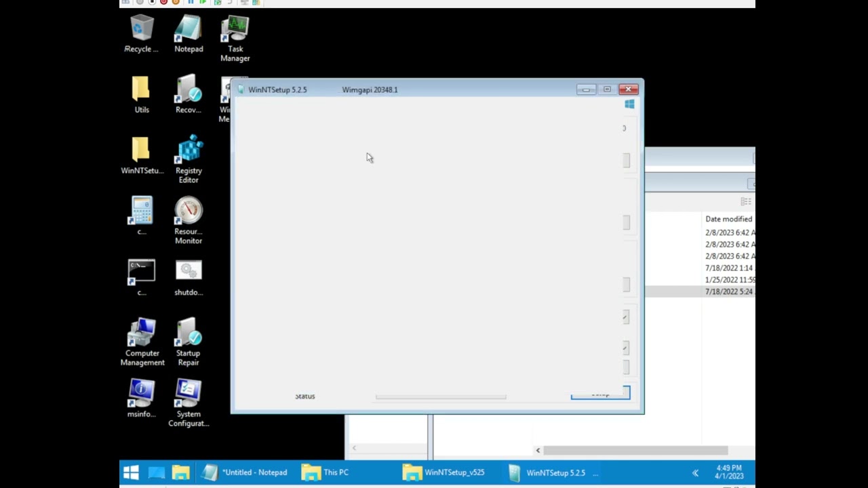
Task: Click the nav pane scrollbar left arrow in Explorer
Action: coord(354,448)
